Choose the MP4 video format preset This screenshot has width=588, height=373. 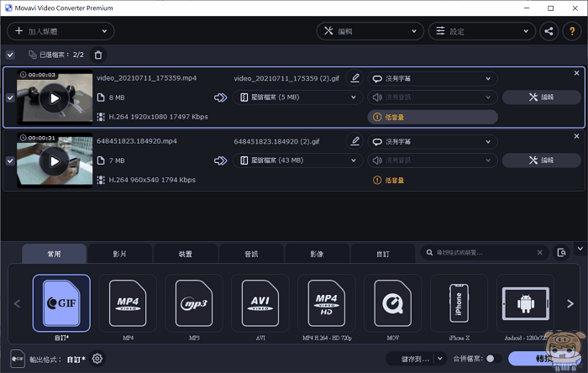(x=128, y=303)
